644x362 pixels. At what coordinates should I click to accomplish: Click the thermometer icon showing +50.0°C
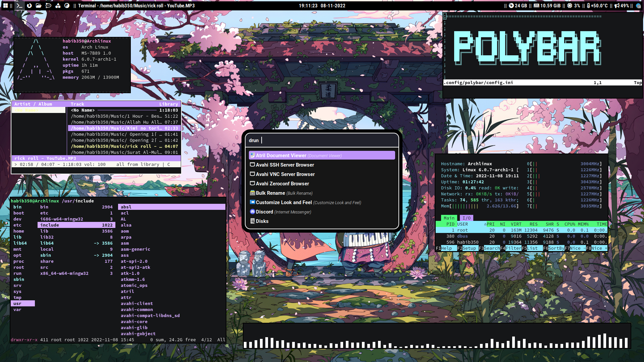click(x=588, y=6)
